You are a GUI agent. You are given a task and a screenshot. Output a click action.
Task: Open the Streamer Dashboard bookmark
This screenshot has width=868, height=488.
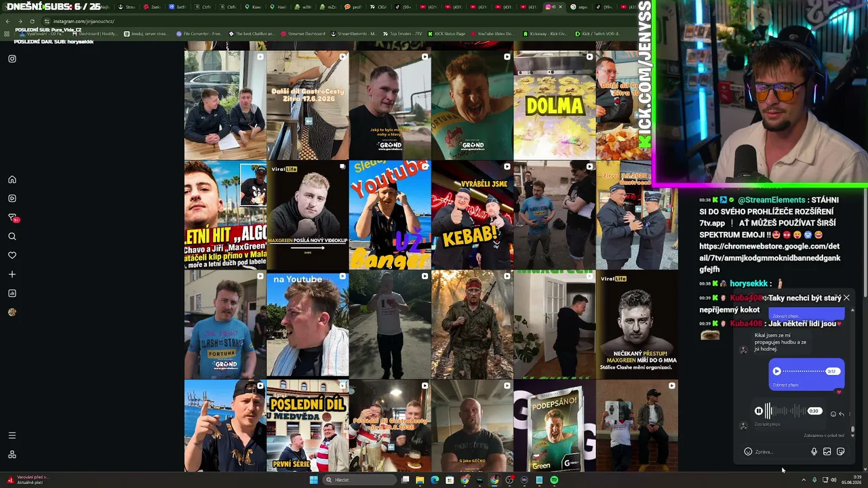pos(302,33)
